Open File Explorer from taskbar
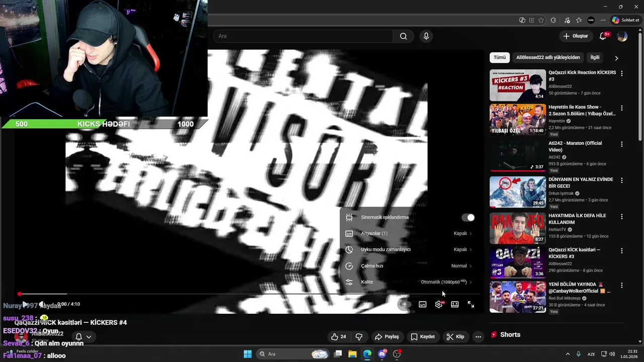This screenshot has width=644, height=362. click(x=352, y=354)
